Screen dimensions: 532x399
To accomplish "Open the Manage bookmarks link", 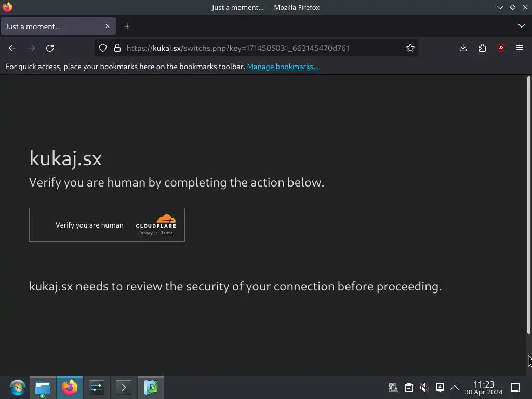I will coord(284,66).
